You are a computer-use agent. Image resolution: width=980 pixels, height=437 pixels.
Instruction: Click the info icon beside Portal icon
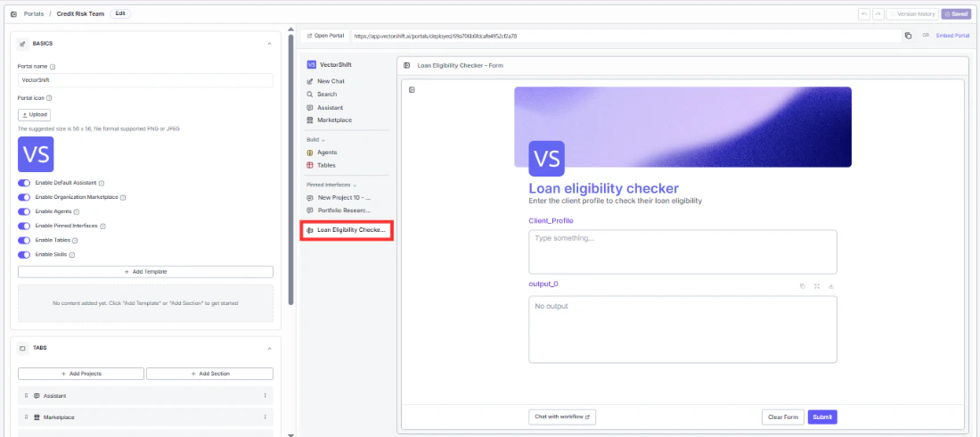(49, 98)
